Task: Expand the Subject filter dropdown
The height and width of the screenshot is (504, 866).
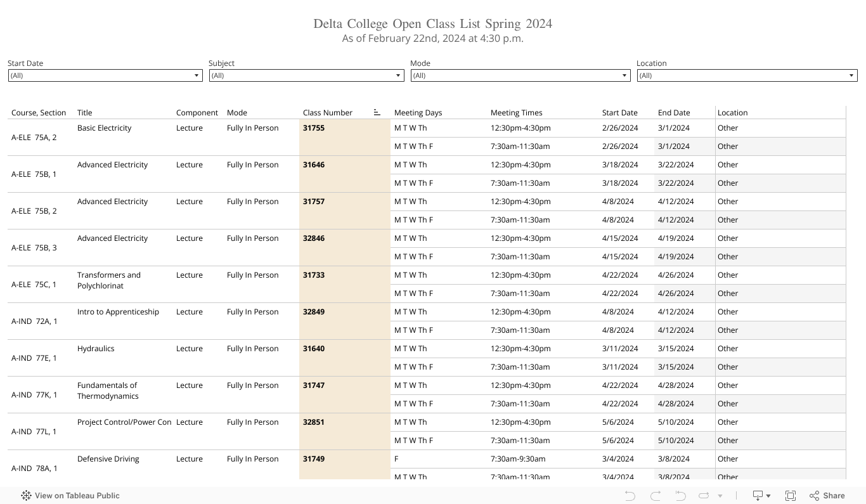Action: [398, 75]
